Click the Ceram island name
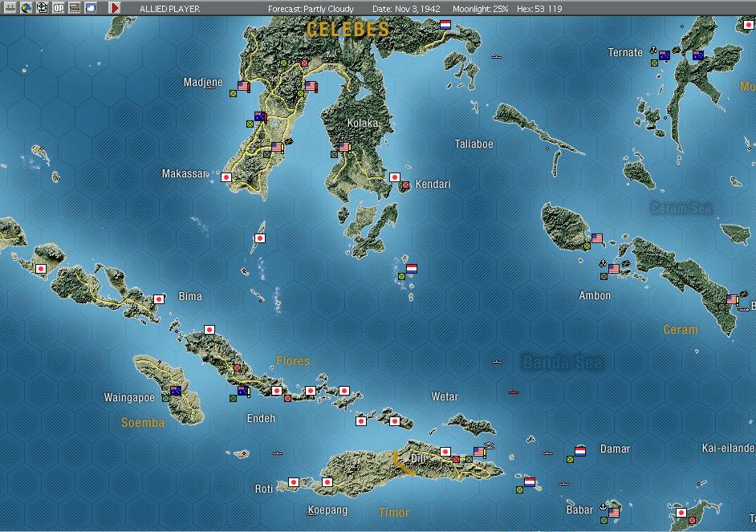The width and height of the screenshot is (756, 532). coord(681,330)
